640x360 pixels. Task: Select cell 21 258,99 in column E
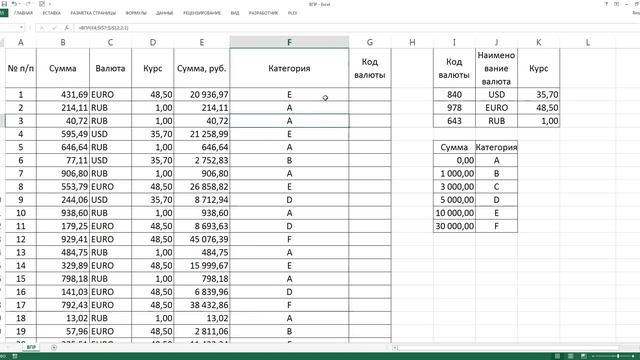(202, 134)
